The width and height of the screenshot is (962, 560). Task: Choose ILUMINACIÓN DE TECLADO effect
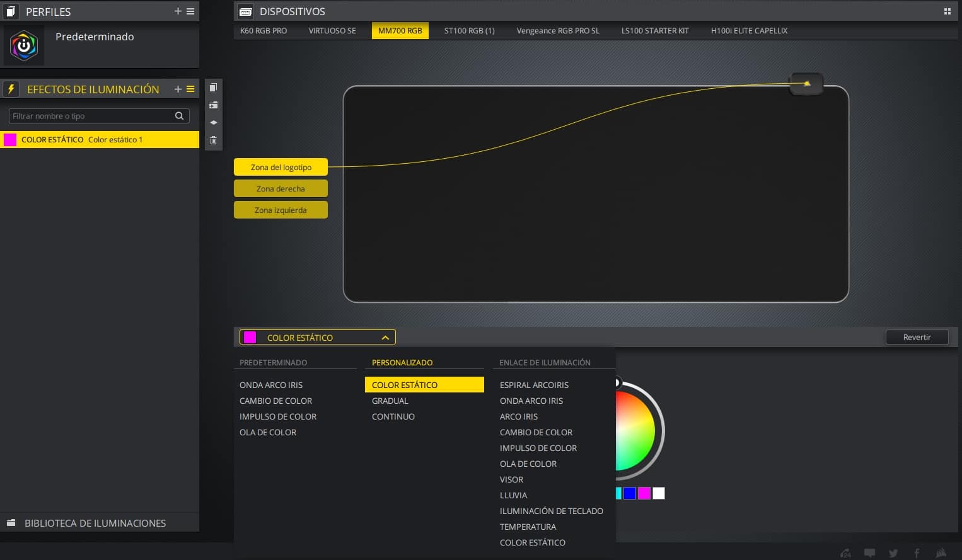click(552, 511)
